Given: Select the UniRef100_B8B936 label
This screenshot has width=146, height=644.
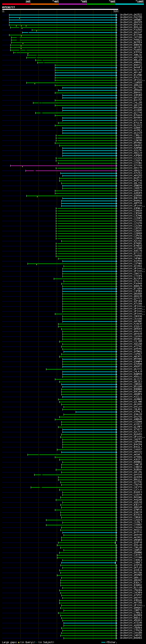Looking at the screenshot, I should (131, 45).
